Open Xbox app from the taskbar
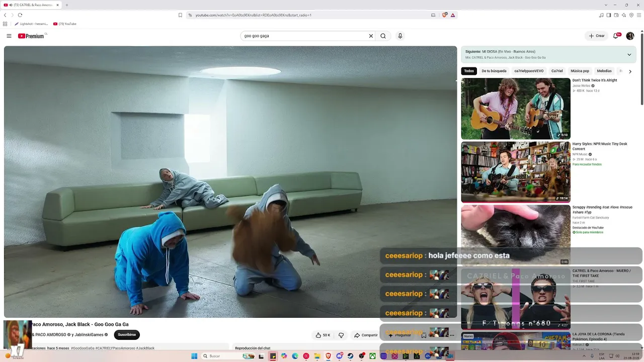 372,356
